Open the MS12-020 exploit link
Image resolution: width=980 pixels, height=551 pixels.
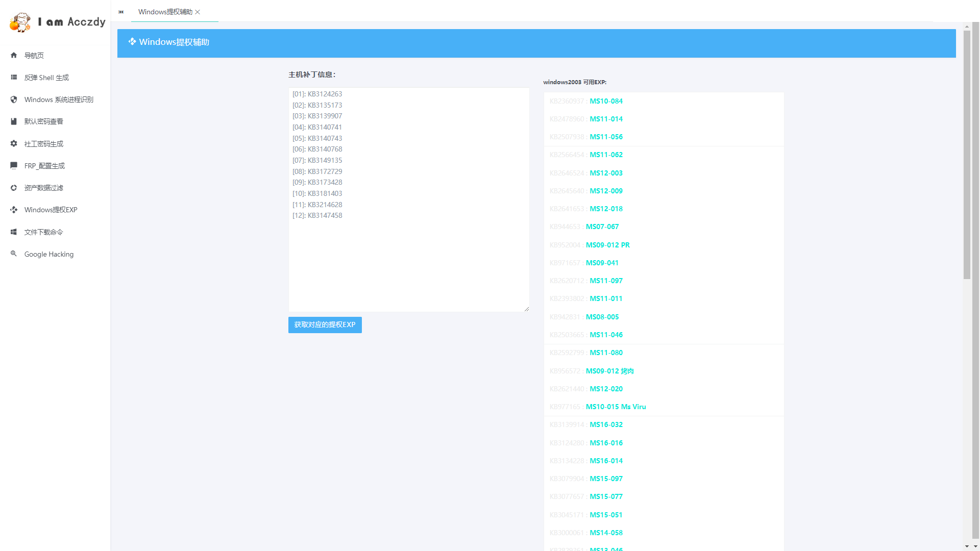[x=606, y=389]
